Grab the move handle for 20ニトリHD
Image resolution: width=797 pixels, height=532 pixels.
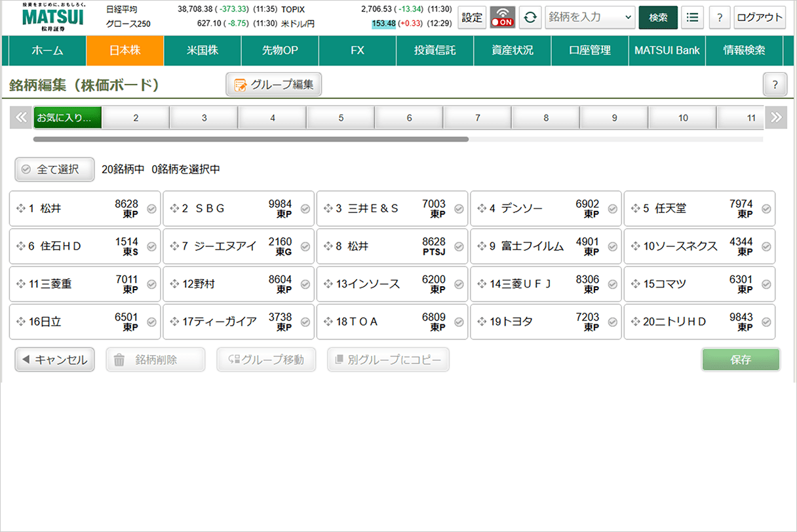point(635,322)
